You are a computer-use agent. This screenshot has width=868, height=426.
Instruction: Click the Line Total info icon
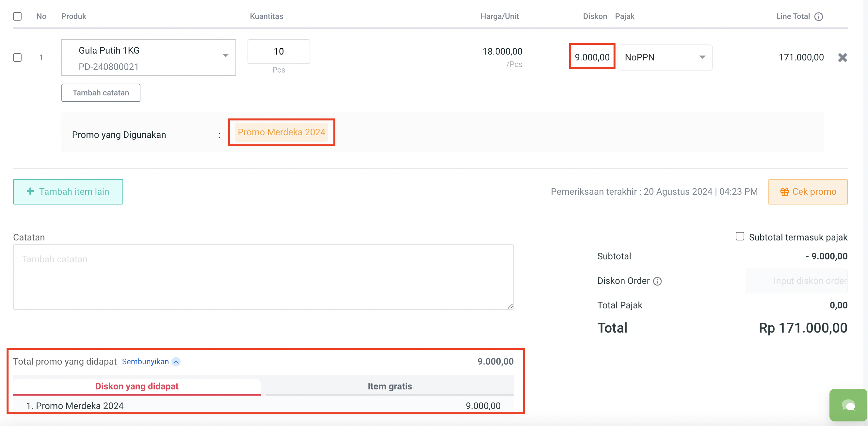tap(818, 17)
